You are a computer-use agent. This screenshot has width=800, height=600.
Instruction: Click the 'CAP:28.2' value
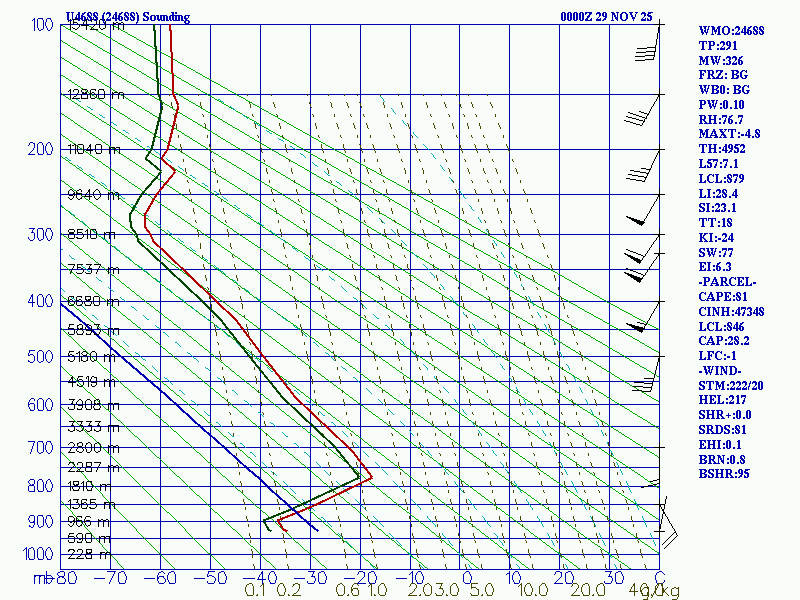(724, 341)
